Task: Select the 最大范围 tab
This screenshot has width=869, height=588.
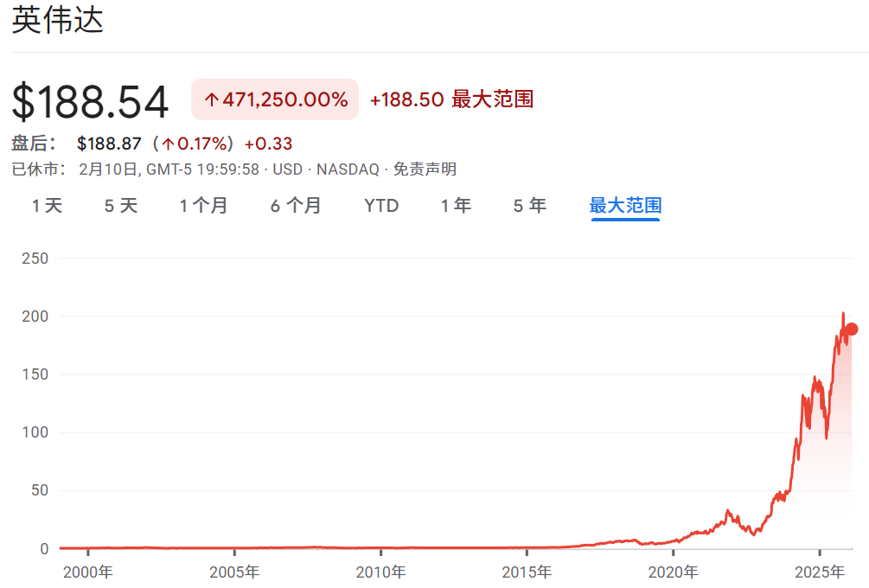Action: tap(624, 206)
